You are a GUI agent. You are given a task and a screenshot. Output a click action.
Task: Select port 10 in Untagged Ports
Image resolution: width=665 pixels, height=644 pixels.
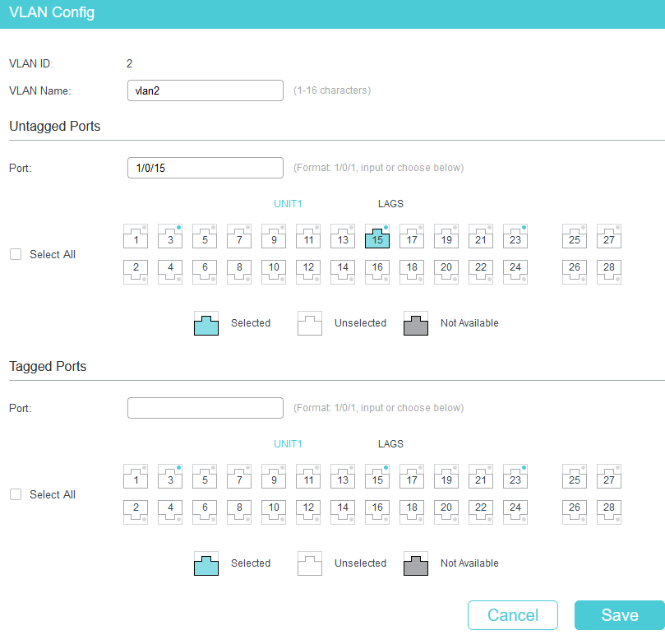pyautogui.click(x=274, y=272)
